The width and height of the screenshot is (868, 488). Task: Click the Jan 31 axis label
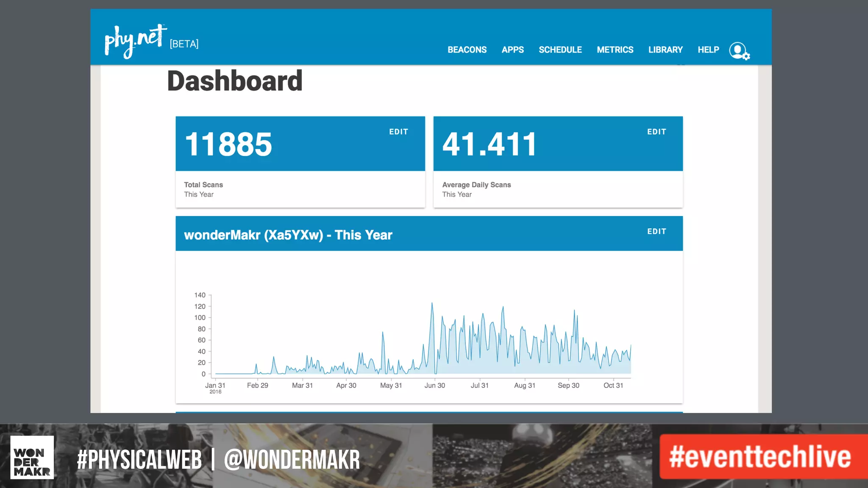(215, 385)
